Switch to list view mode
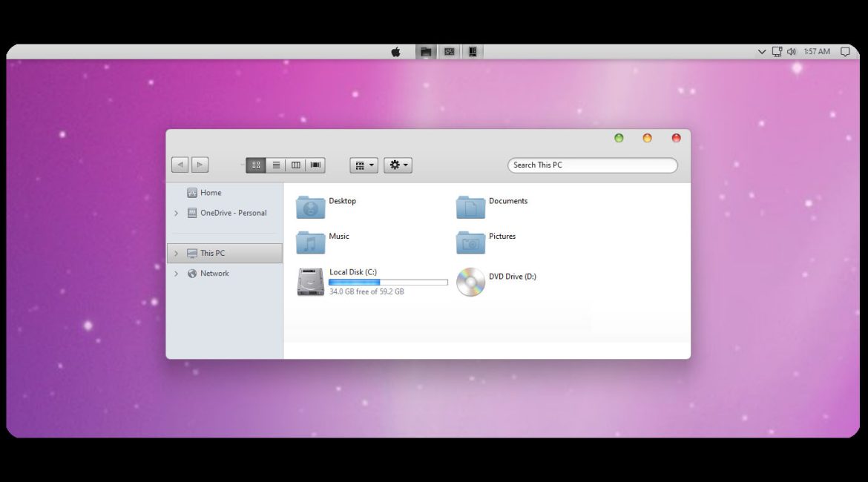Viewport: 868px width, 482px height. pos(276,165)
